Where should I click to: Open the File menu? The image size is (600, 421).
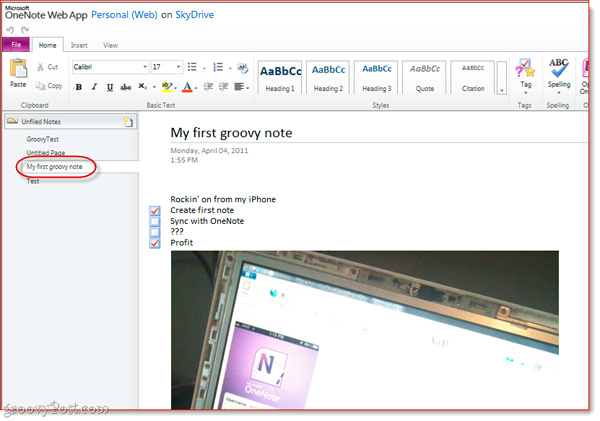pyautogui.click(x=16, y=45)
